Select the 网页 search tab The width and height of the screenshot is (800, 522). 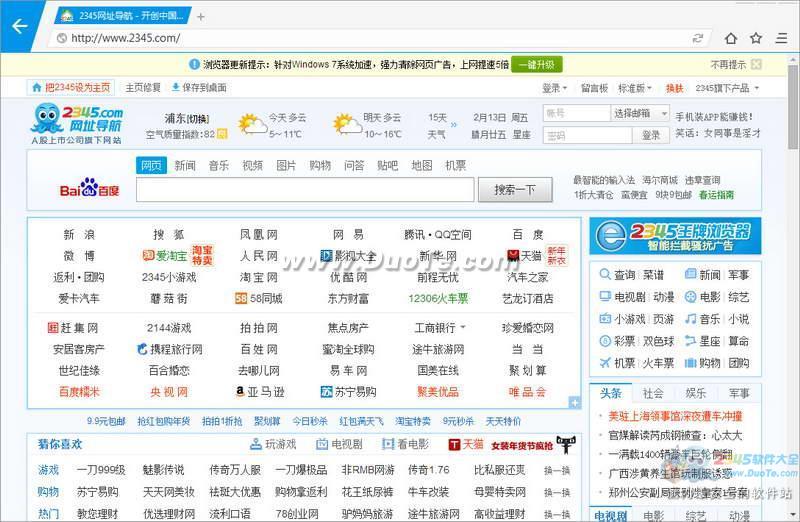point(151,165)
